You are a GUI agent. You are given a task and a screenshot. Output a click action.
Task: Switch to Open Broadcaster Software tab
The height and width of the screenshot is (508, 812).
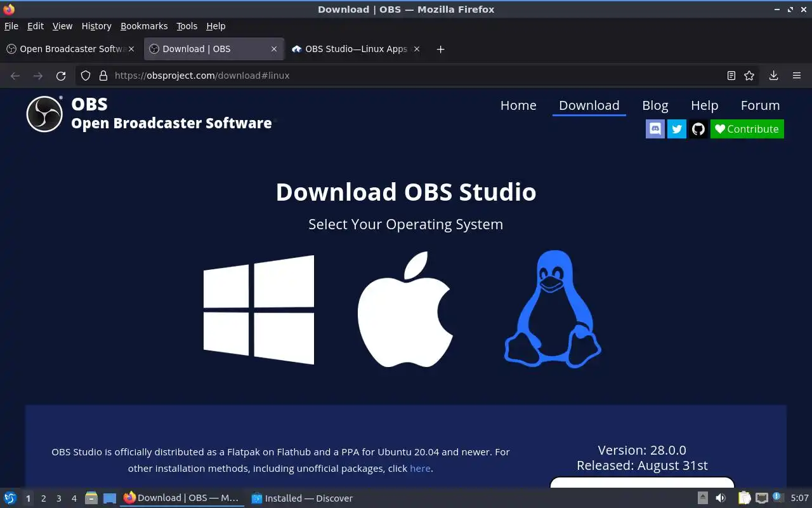click(x=71, y=49)
